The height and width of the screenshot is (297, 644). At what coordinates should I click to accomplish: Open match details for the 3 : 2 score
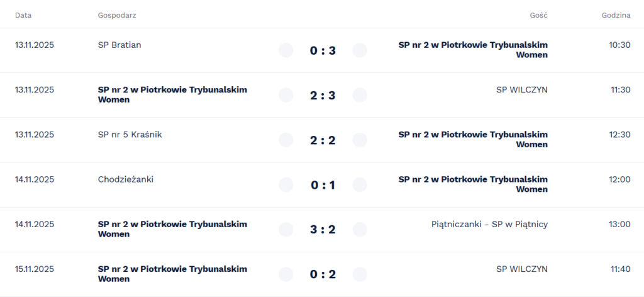point(323,230)
